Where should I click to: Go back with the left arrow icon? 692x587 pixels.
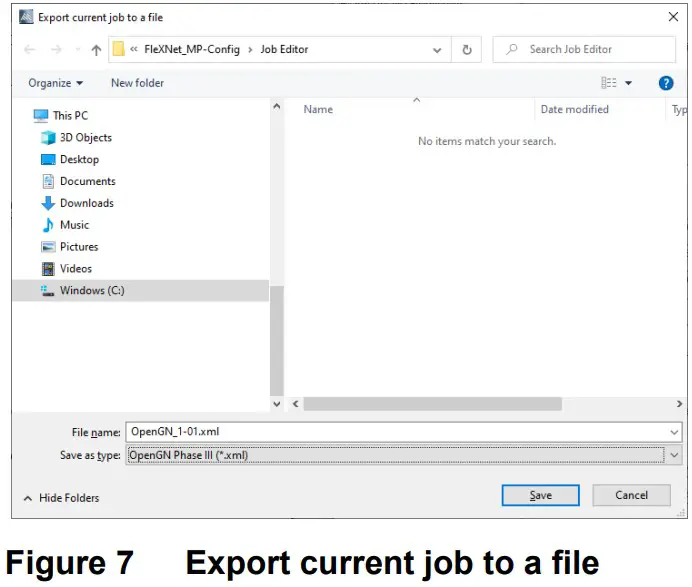[x=30, y=49]
